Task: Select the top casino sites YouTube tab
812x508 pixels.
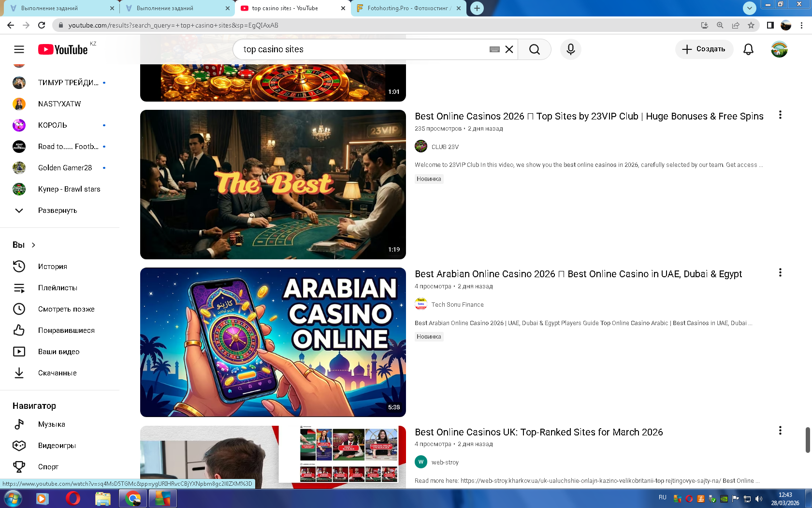Action: tap(293, 8)
